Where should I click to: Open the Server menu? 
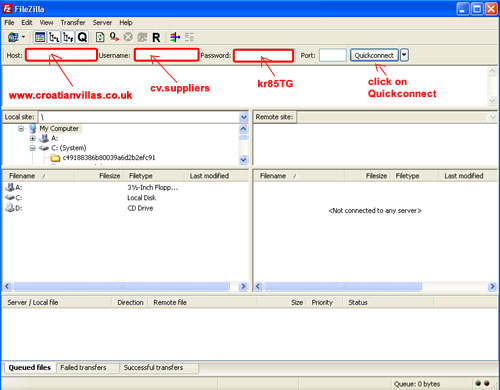click(102, 23)
